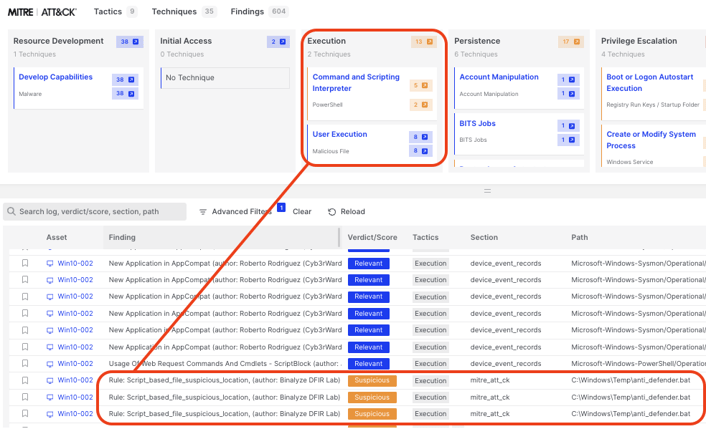706x429 pixels.
Task: Grab the horizontal panel splitter handle
Action: (487, 191)
